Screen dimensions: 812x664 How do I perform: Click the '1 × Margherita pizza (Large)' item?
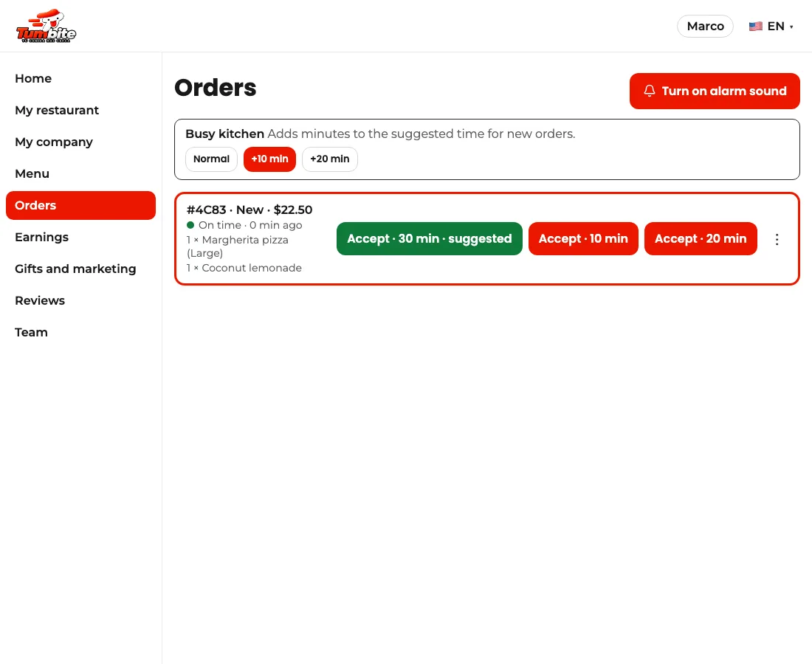[x=238, y=246]
